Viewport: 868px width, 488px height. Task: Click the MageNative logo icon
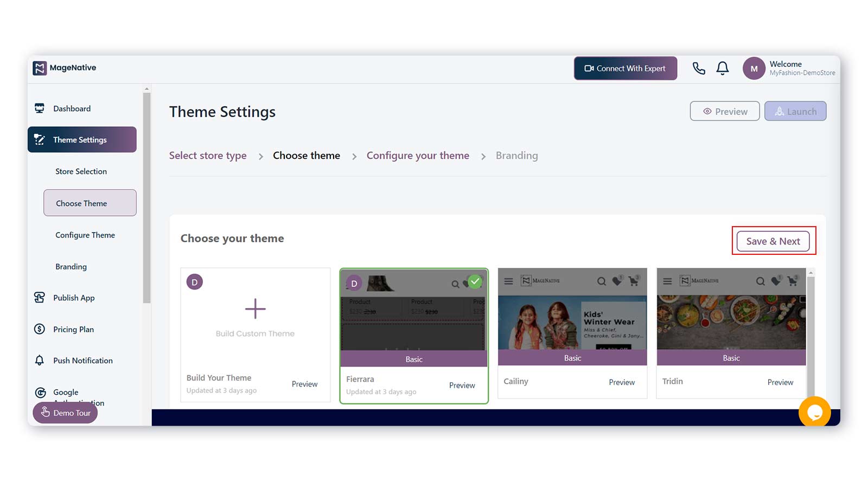[x=40, y=68]
